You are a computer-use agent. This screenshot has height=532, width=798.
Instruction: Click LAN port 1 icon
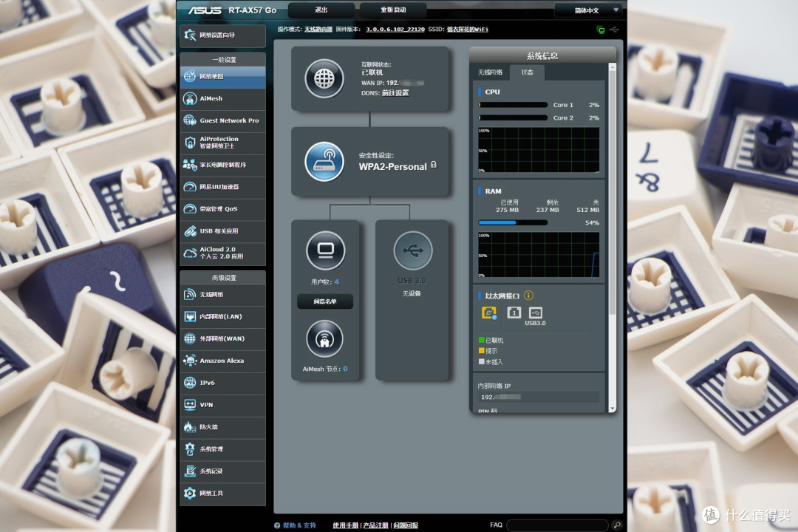(x=514, y=313)
